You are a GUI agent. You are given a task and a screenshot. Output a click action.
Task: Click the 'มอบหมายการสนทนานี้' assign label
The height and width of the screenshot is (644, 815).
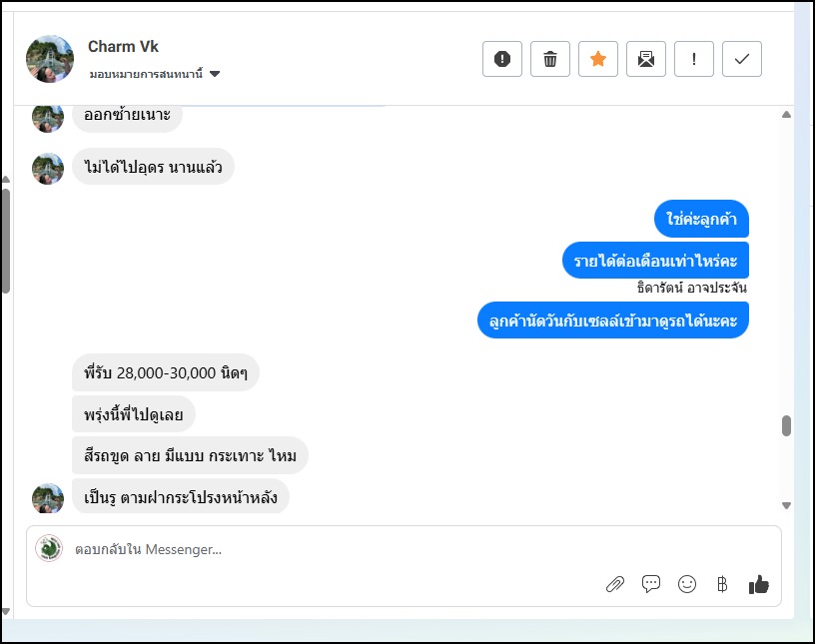pos(146,74)
